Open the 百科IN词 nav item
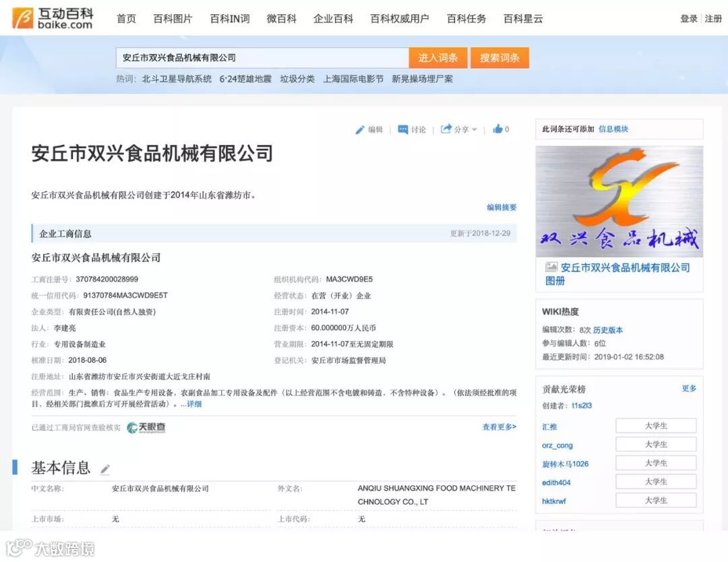The width and height of the screenshot is (728, 562). [229, 19]
